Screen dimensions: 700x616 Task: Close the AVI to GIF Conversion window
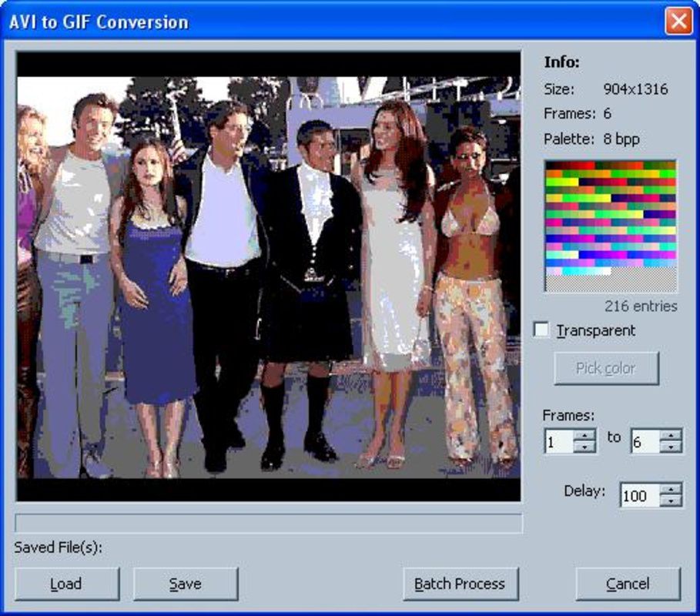[678, 21]
